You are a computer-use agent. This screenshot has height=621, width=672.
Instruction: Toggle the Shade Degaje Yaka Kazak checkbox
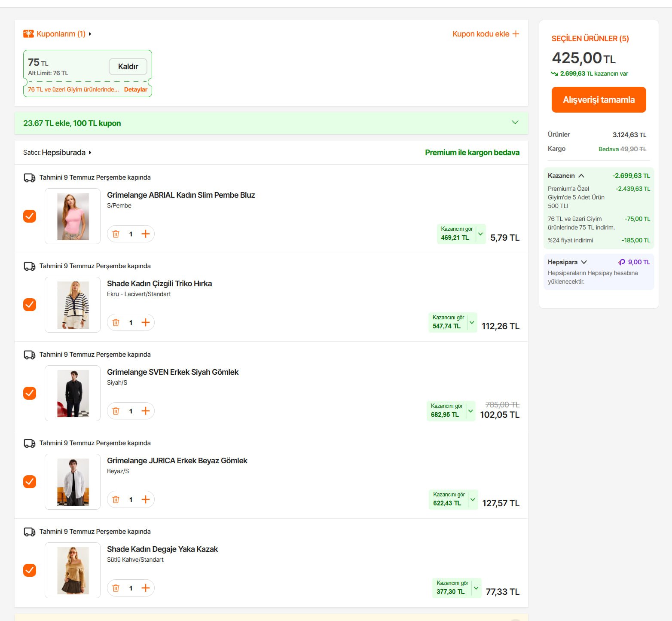30,570
